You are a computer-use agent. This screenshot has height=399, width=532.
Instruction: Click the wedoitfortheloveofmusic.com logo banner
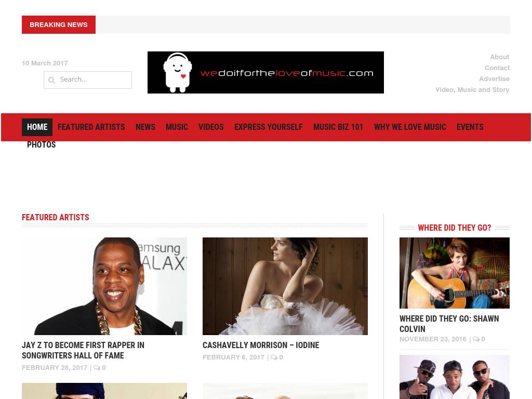265,72
